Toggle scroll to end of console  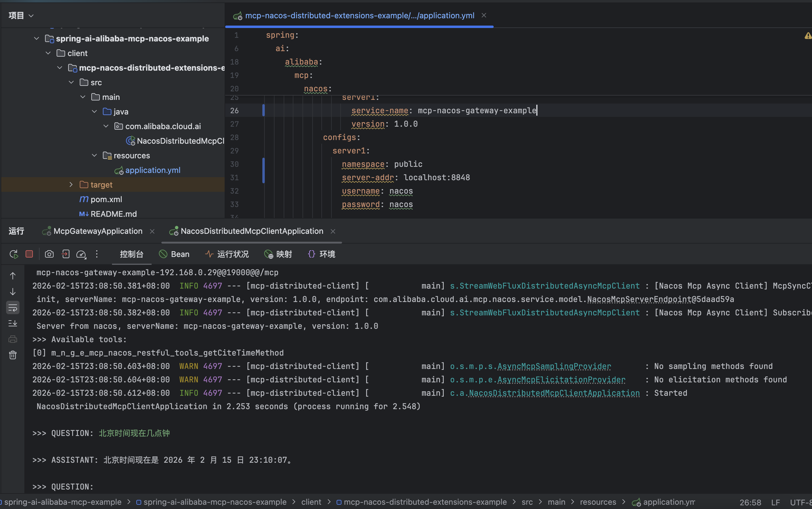point(13,323)
